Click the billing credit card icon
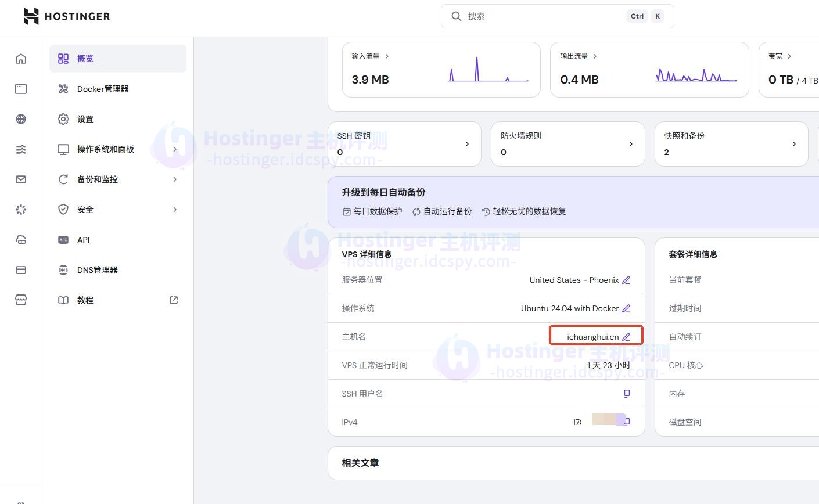The width and height of the screenshot is (819, 504). (21, 269)
